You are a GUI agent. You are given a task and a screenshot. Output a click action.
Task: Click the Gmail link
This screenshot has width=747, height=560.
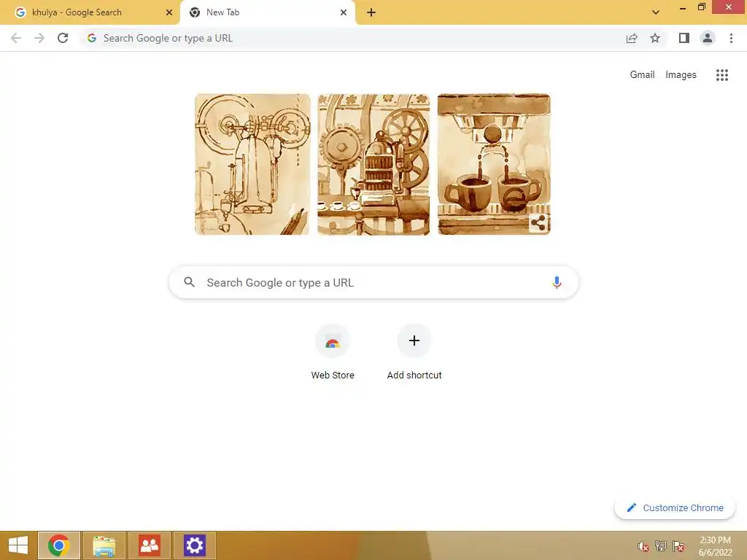(x=642, y=75)
